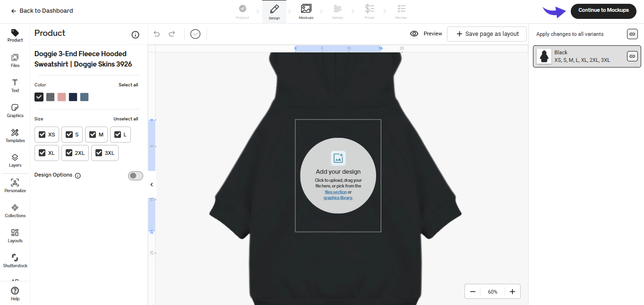Image resolution: width=644 pixels, height=305 pixels.
Task: Click Unselect all sizes
Action: click(x=126, y=119)
